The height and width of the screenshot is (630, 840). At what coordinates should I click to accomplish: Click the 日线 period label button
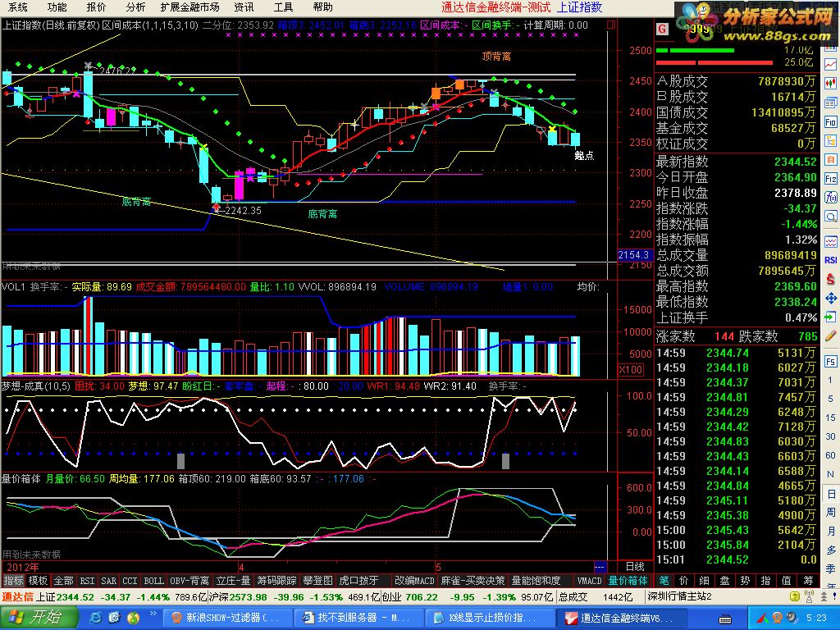coord(635,566)
